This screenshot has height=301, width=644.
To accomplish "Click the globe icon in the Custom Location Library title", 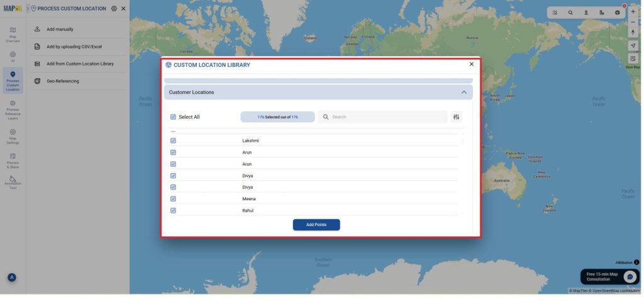I will coord(169,65).
